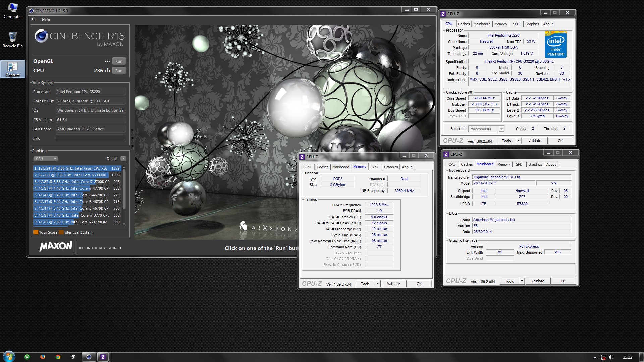This screenshot has width=644, height=362.
Task: Click the Cinebench title bar app icon
Action: click(x=32, y=11)
